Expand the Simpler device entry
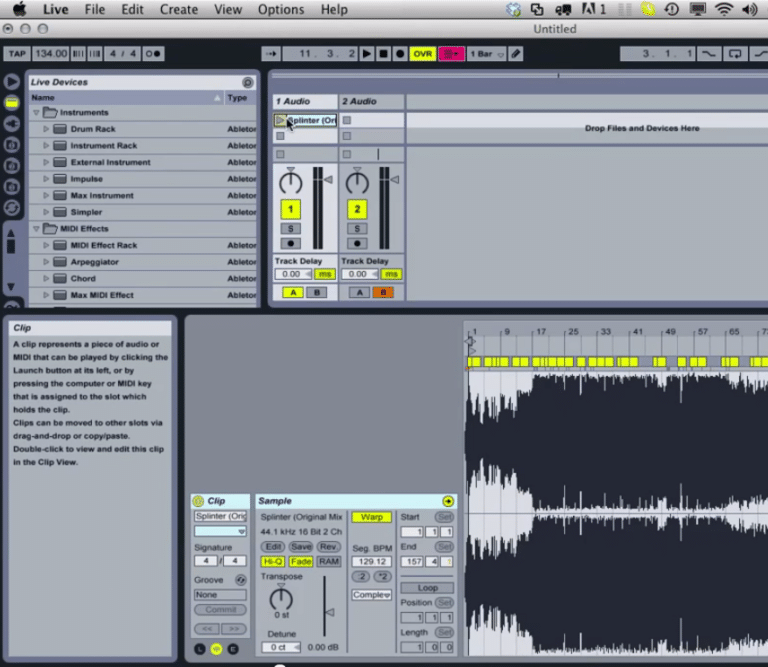This screenshot has width=768, height=667. tap(46, 212)
